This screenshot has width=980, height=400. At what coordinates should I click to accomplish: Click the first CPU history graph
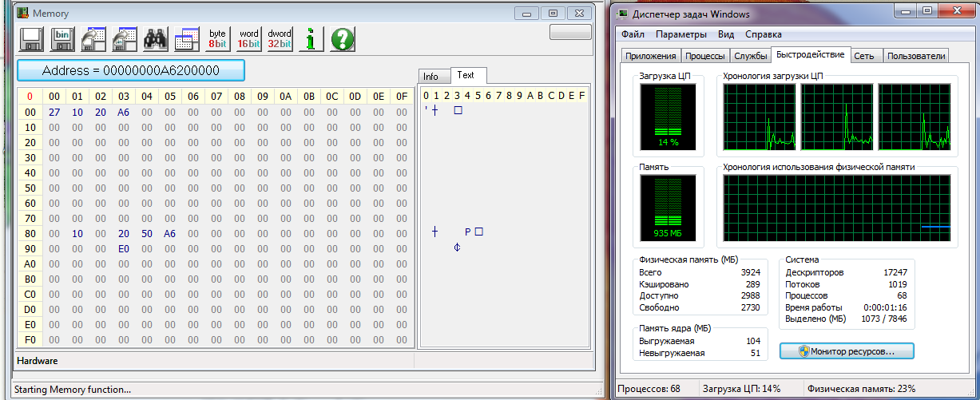[x=760, y=117]
